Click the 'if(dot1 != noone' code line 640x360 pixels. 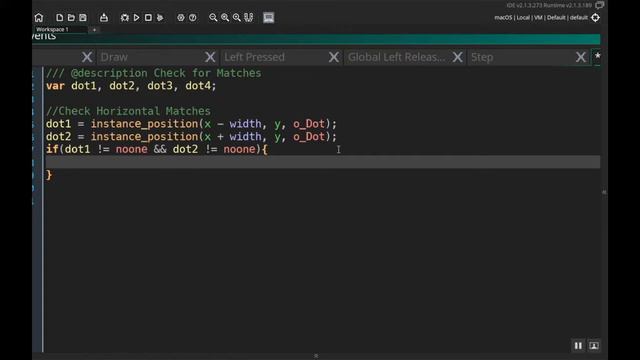tap(157, 149)
